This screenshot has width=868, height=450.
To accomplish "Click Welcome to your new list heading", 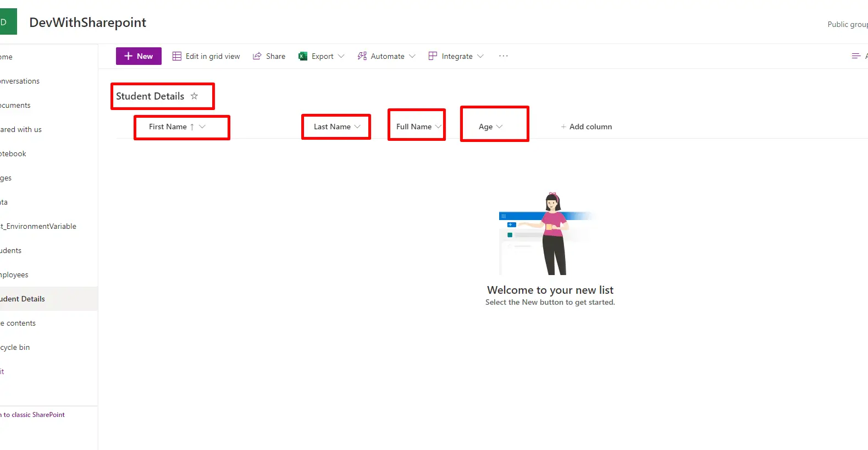I will pos(550,290).
